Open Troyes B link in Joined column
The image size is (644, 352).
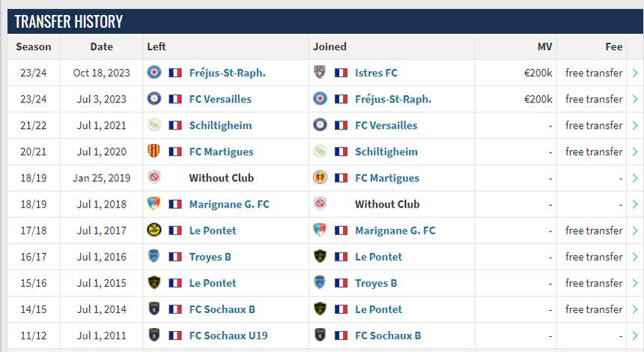[376, 282]
